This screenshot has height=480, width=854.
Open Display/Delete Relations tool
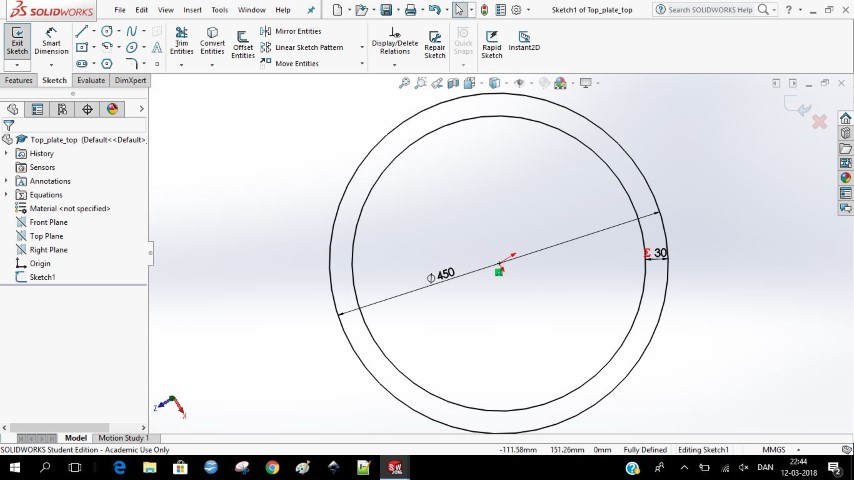pos(395,41)
